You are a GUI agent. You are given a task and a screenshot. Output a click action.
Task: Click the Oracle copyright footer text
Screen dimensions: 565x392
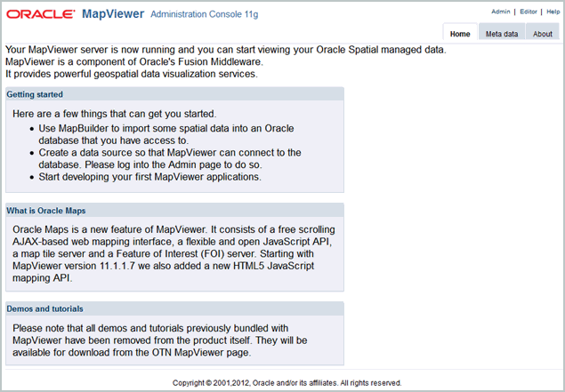pyautogui.click(x=287, y=382)
